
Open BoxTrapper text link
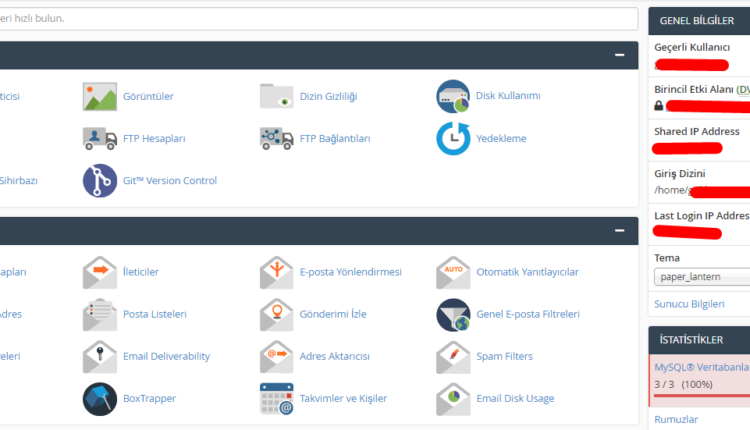149,398
